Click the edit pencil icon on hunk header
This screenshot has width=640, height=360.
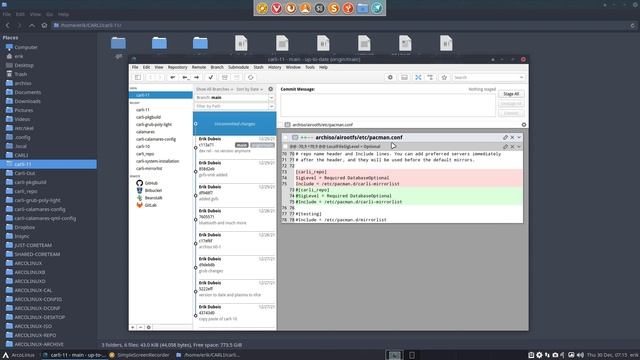[505, 146]
